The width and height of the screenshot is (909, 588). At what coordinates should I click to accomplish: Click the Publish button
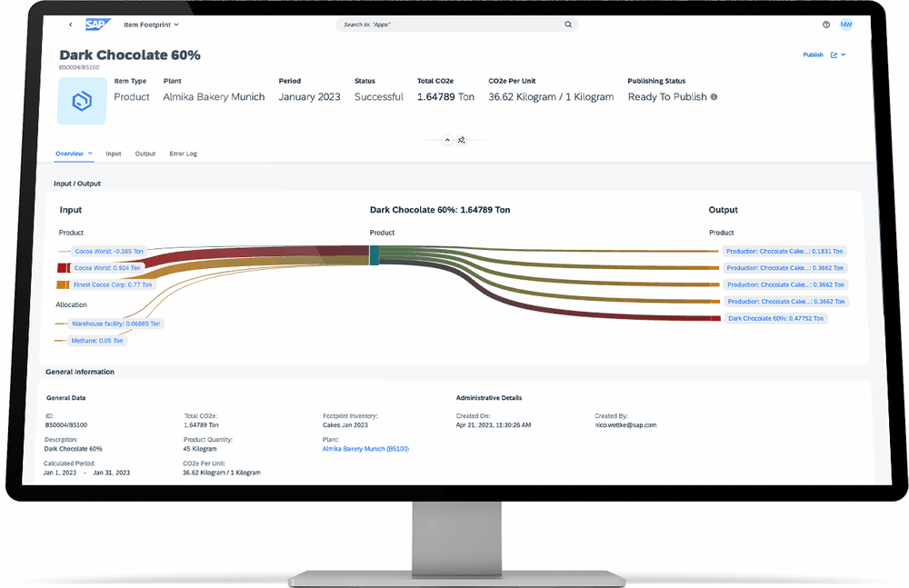(x=813, y=55)
